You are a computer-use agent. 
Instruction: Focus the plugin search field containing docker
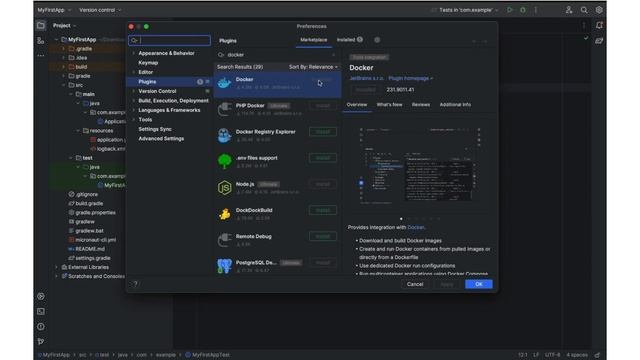278,55
